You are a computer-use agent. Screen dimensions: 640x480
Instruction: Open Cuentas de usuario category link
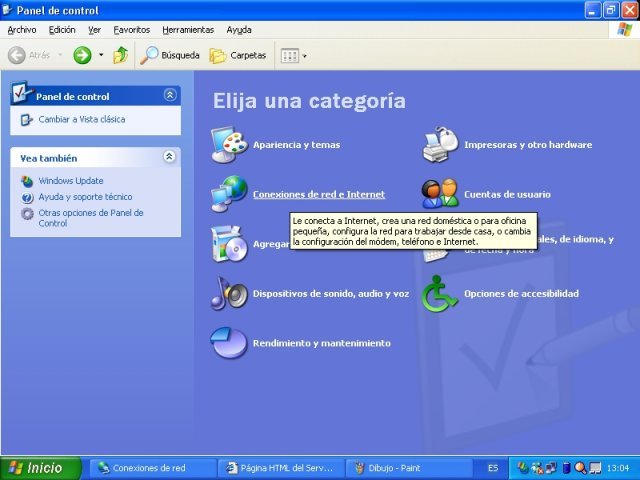(507, 194)
